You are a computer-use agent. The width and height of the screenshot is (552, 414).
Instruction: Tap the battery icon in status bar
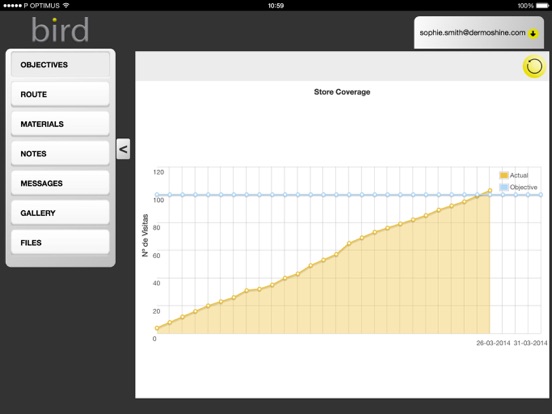pos(542,5)
